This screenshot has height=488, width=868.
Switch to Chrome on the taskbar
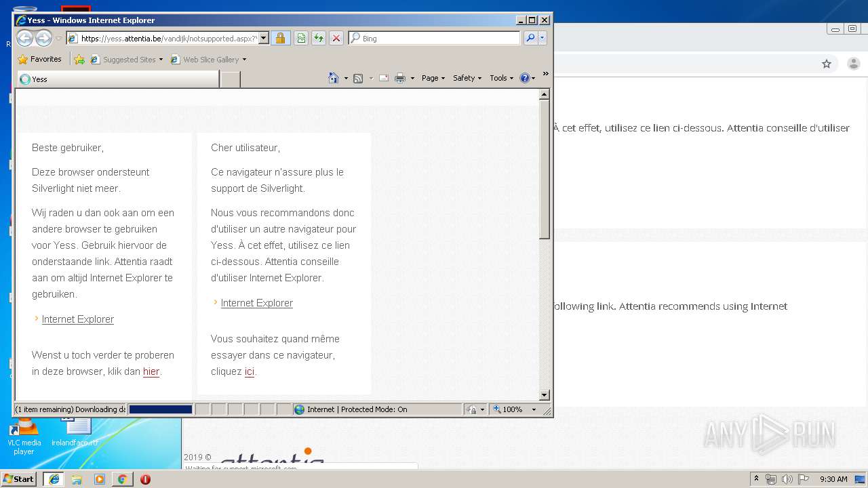[x=122, y=479]
